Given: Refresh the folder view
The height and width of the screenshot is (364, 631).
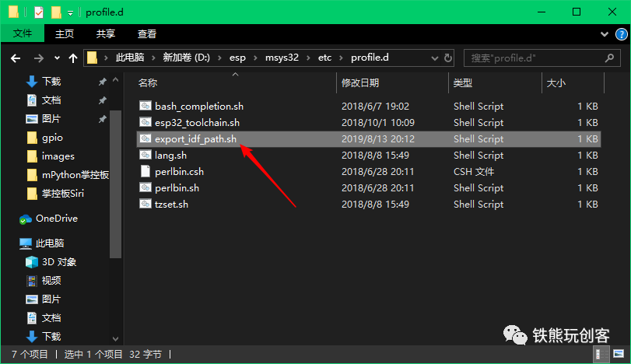Looking at the screenshot, I should coord(448,58).
